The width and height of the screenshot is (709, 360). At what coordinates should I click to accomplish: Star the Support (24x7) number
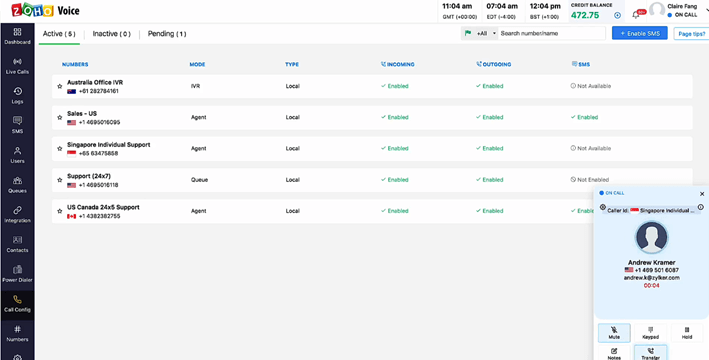[x=60, y=180]
